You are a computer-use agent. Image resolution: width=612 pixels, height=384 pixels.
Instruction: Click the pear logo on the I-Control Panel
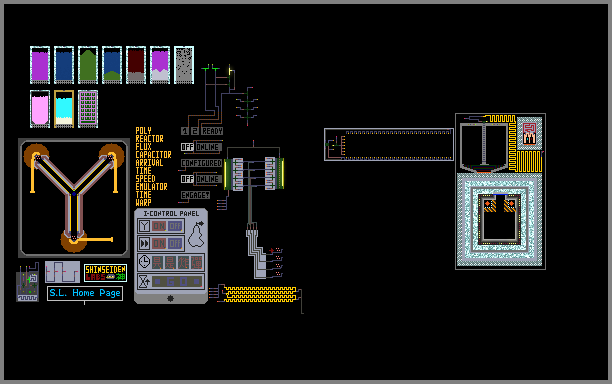(196, 234)
